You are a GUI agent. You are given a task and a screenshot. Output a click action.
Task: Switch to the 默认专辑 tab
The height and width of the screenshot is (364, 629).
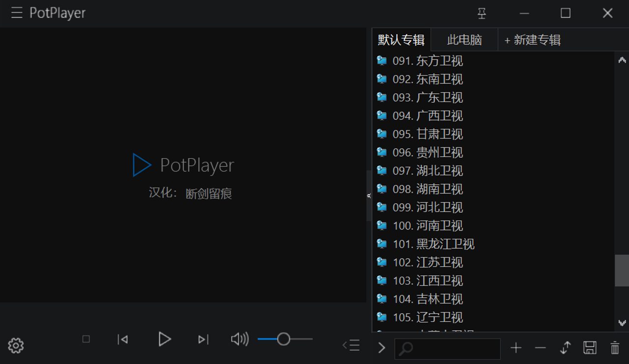click(x=401, y=40)
